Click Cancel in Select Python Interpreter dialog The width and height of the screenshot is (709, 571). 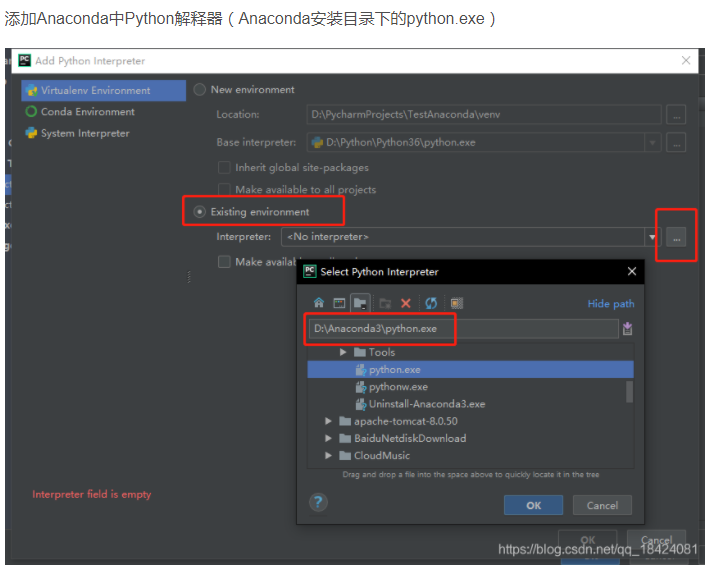click(602, 505)
